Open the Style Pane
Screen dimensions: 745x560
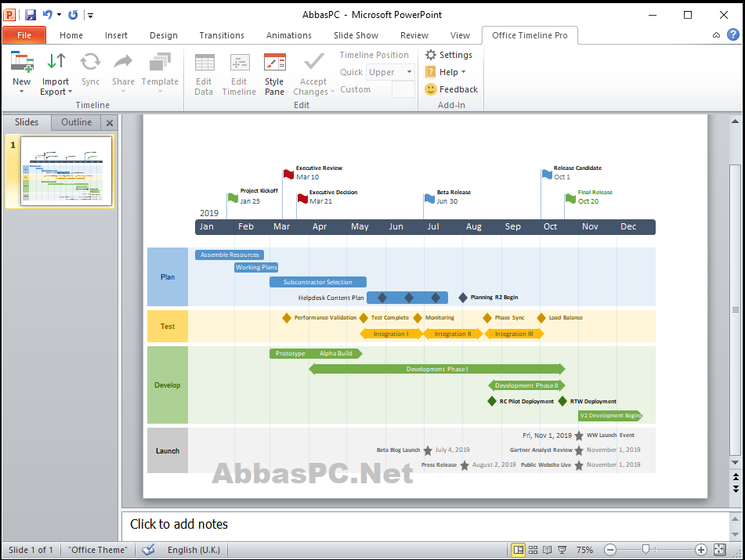pyautogui.click(x=275, y=74)
